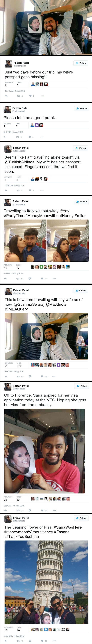This screenshot has width=92, height=644.
Task: Open the #ThankYouSushma hashtag
Action: (22, 536)
